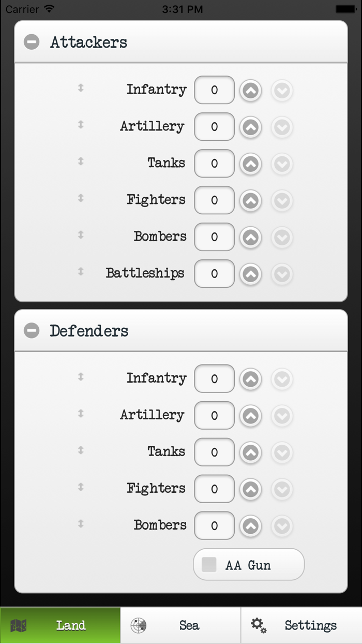This screenshot has height=644, width=362.
Task: Click the reorder handle next to attacker Infantry
Action: [x=80, y=89]
